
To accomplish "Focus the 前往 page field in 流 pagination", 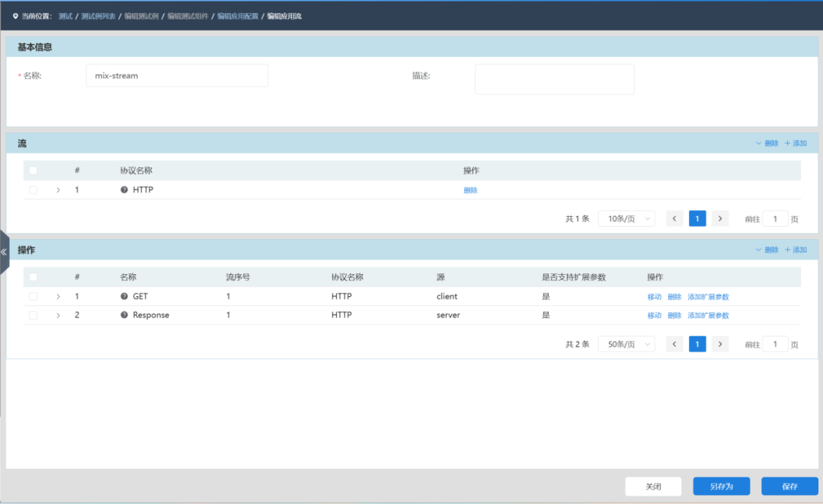I will [775, 219].
